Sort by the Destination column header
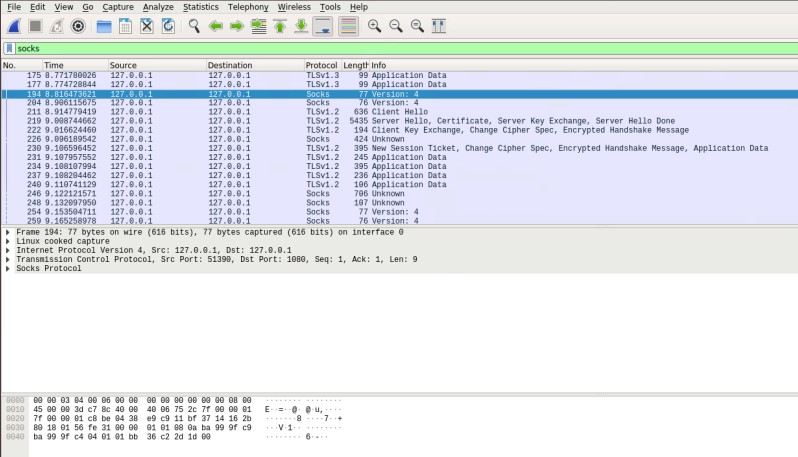Screen dimensions: 798x457 click(254, 65)
